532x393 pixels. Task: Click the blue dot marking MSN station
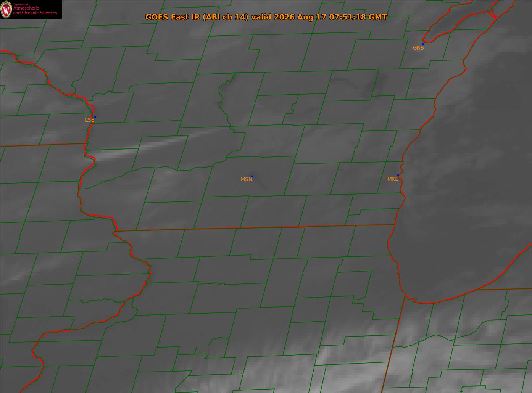(252, 176)
